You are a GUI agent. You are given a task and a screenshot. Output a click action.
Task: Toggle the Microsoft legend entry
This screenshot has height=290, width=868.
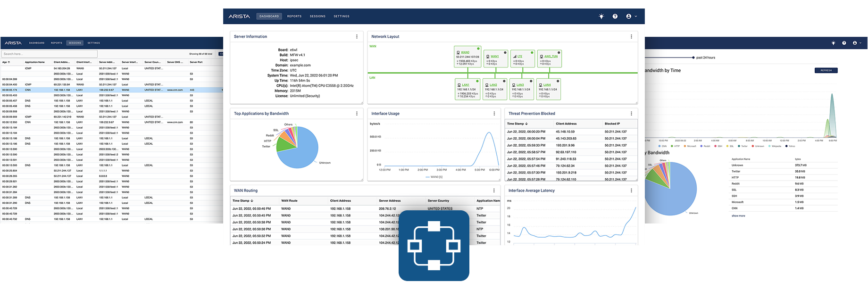(x=690, y=146)
